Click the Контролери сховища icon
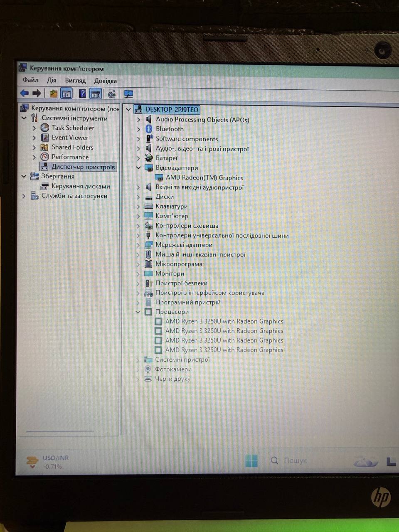 click(x=148, y=225)
